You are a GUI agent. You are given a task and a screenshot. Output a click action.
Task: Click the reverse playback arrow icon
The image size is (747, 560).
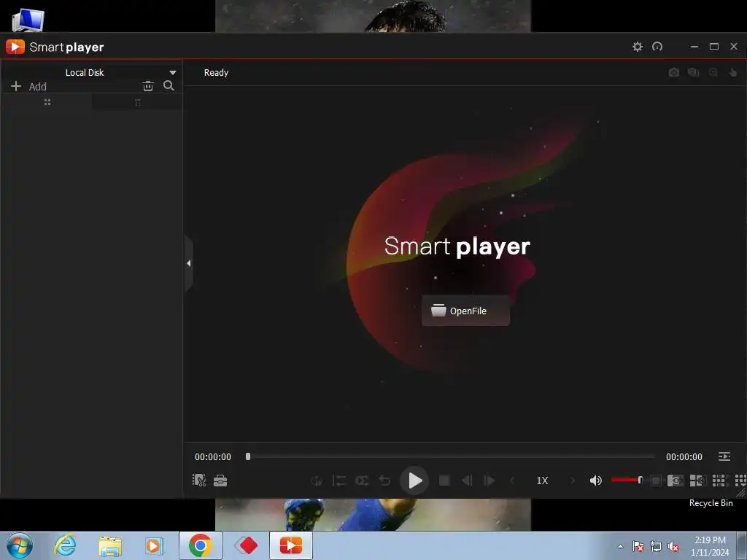coord(384,481)
